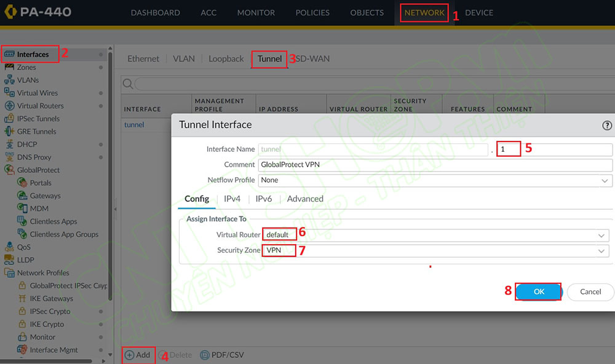Viewport: 615px width, 364px height.
Task: Click the sidebar scroll down arrow
Action: (x=110, y=355)
